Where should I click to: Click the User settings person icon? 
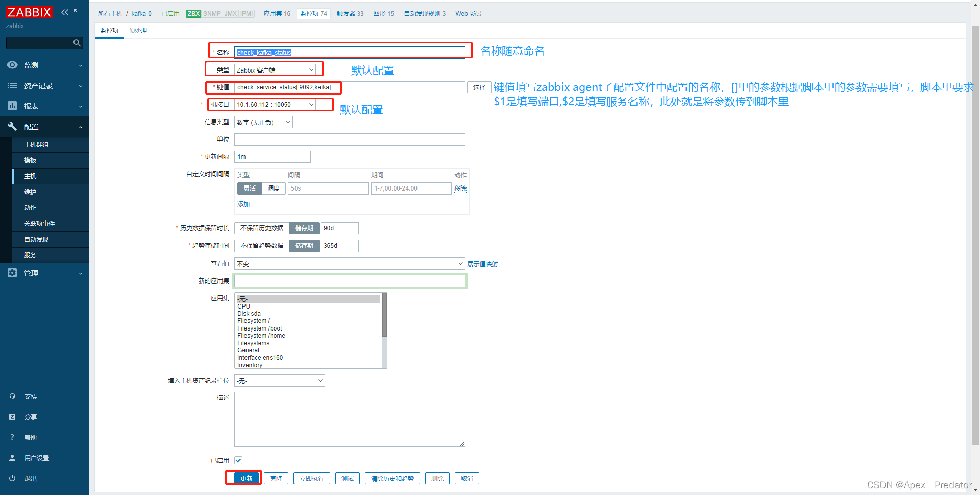(12, 458)
